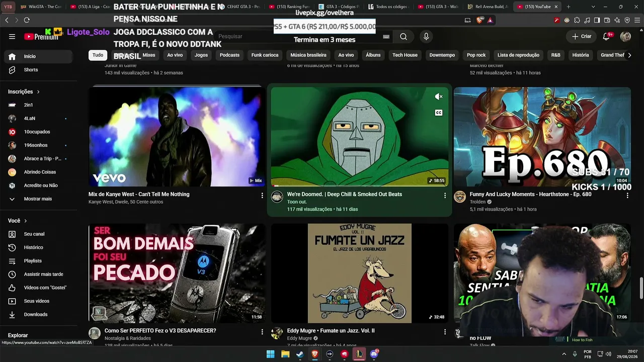This screenshot has height=362, width=644.
Task: Unmute the We're Doomed video preview
Action: point(439,97)
